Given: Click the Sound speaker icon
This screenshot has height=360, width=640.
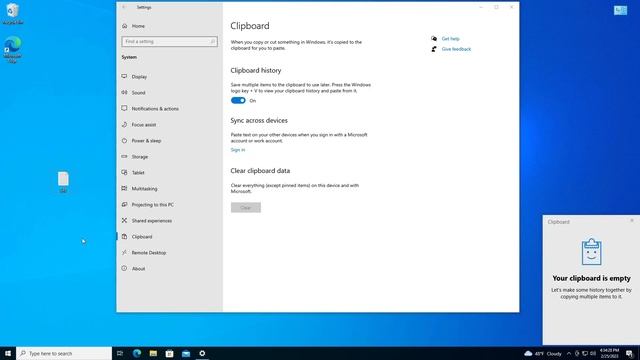Looking at the screenshot, I should (124, 92).
